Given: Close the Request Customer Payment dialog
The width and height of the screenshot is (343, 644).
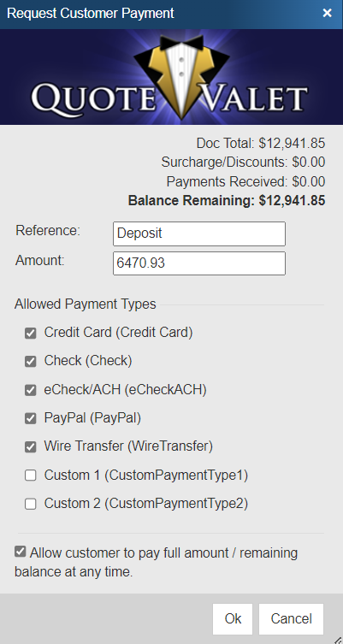Looking at the screenshot, I should coord(327,13).
